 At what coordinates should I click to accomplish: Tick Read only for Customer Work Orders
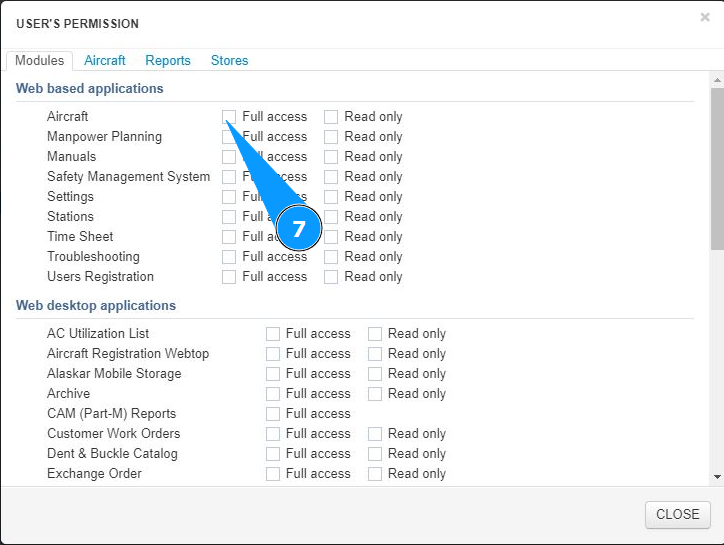coord(375,434)
